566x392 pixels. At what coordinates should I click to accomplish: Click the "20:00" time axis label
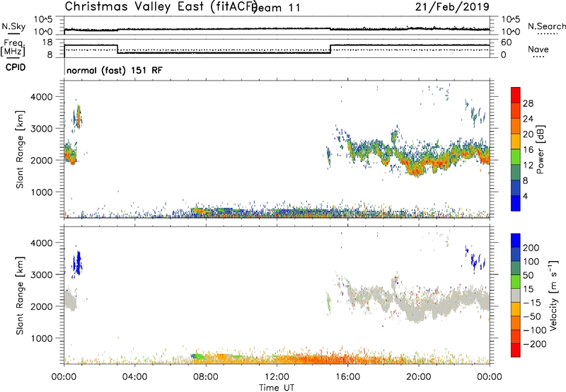[418, 377]
